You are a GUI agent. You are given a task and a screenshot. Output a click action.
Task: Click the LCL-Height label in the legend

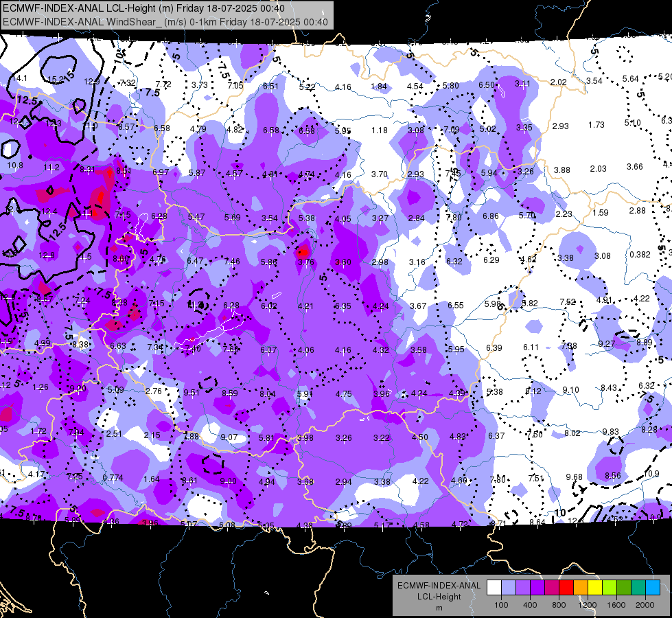click(439, 597)
